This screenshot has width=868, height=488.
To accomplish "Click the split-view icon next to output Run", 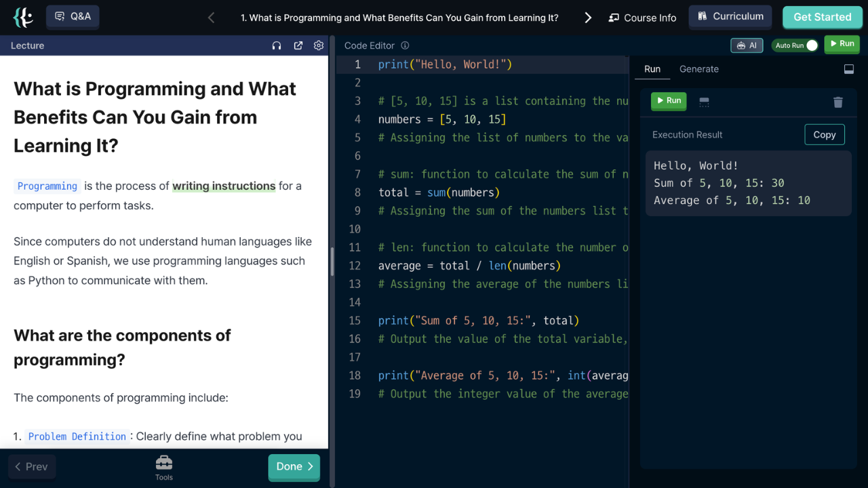I will pyautogui.click(x=704, y=102).
